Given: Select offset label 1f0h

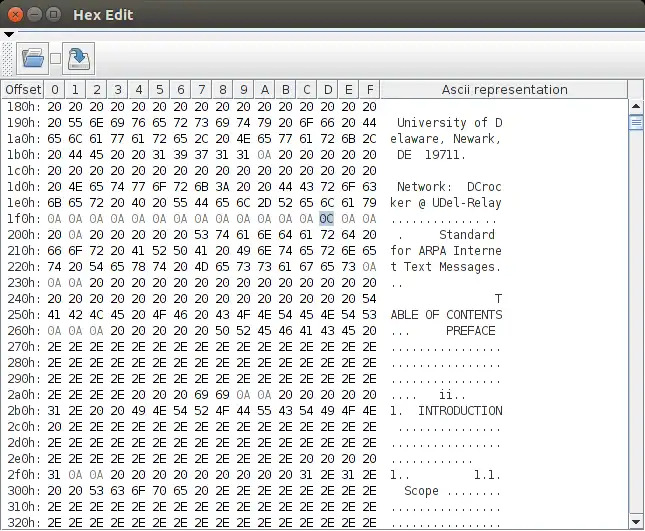Looking at the screenshot, I should pos(24,219).
